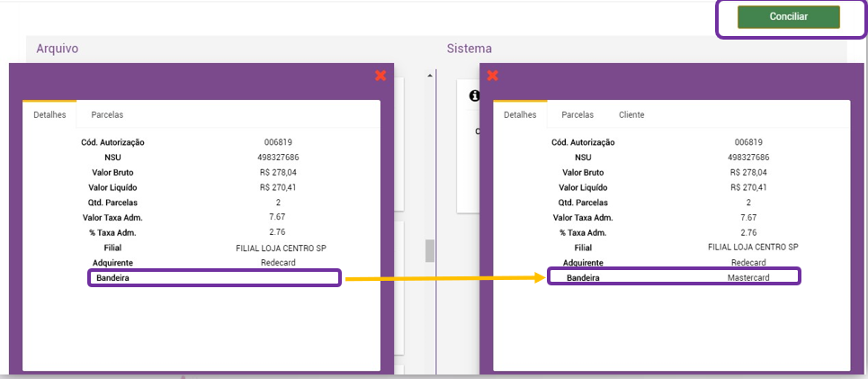Close the Sistema details popup
Viewport: 868px width, 379px height.
(x=492, y=76)
